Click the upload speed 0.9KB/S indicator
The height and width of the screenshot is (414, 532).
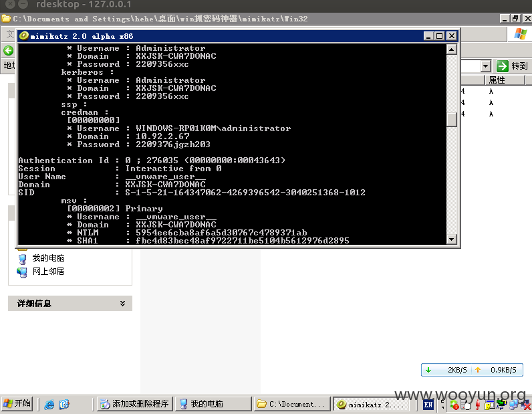click(x=497, y=370)
